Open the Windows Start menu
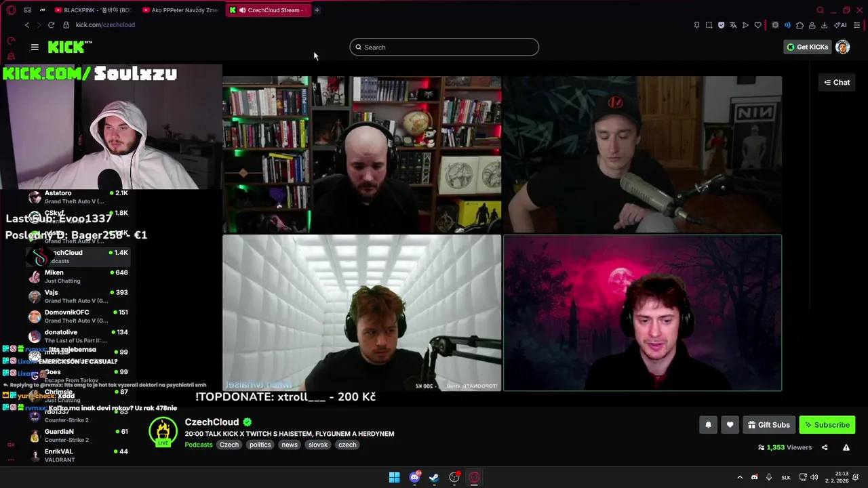 click(x=394, y=477)
